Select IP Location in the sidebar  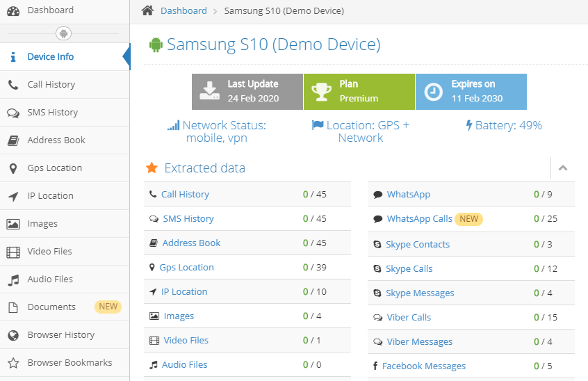(65, 196)
